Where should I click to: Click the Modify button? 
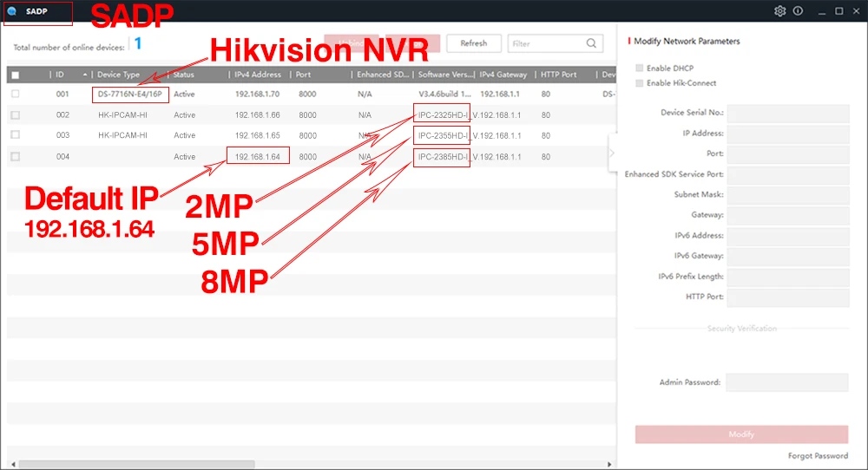[741, 434]
